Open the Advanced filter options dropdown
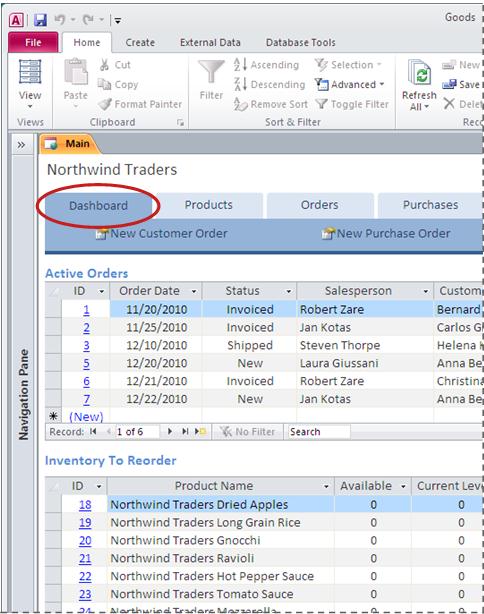The image size is (484, 614). (350, 84)
